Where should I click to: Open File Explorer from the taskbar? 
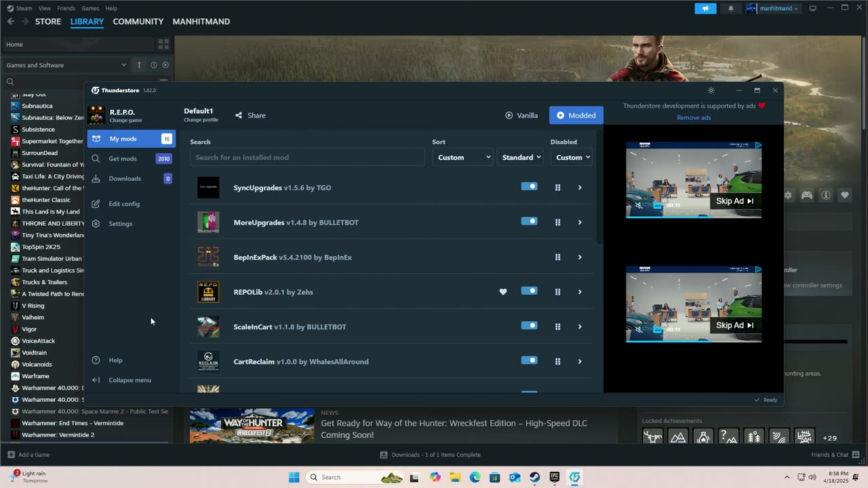coord(455,477)
